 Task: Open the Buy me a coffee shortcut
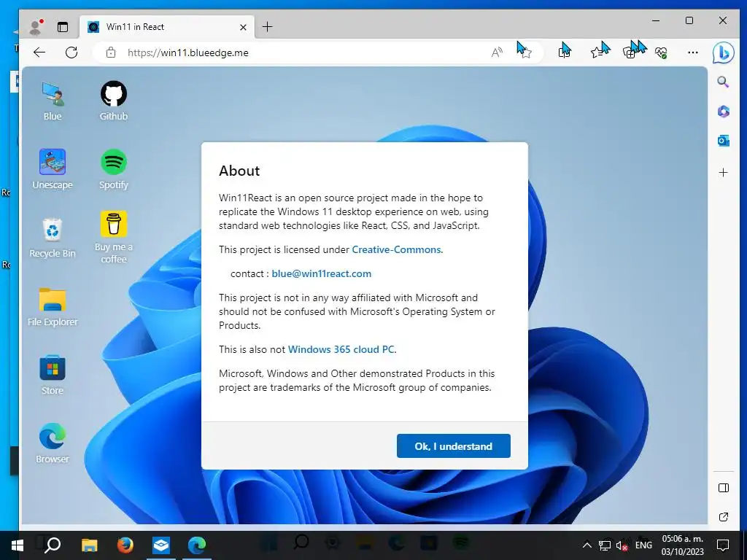click(113, 237)
